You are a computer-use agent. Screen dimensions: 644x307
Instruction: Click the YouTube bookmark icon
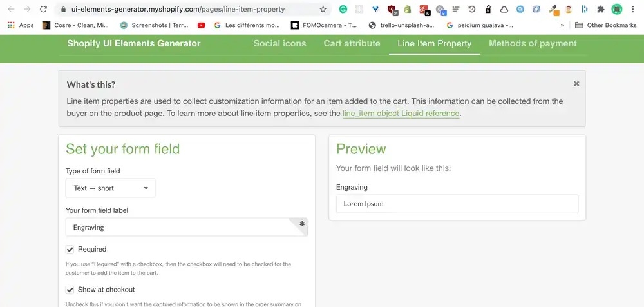pyautogui.click(x=202, y=25)
